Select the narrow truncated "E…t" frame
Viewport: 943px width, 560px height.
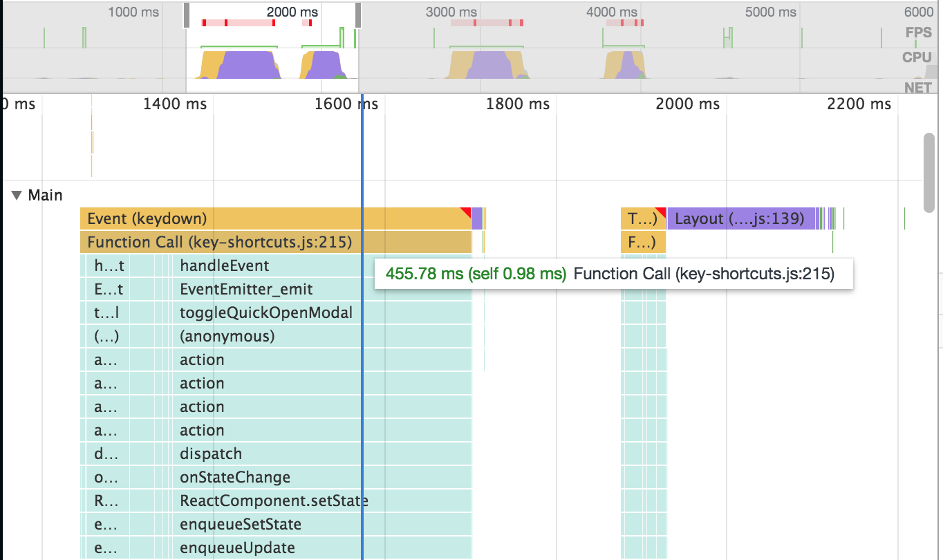pos(109,289)
